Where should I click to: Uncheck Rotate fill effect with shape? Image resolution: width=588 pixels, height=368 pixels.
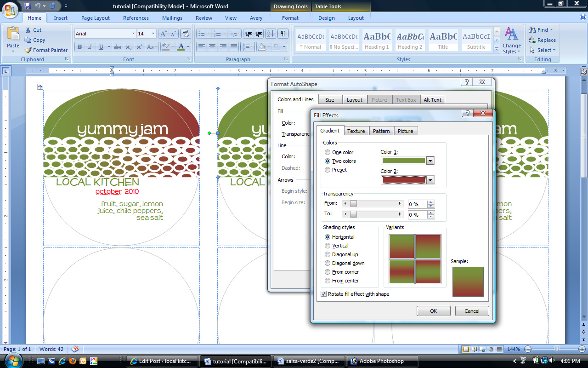pos(324,294)
